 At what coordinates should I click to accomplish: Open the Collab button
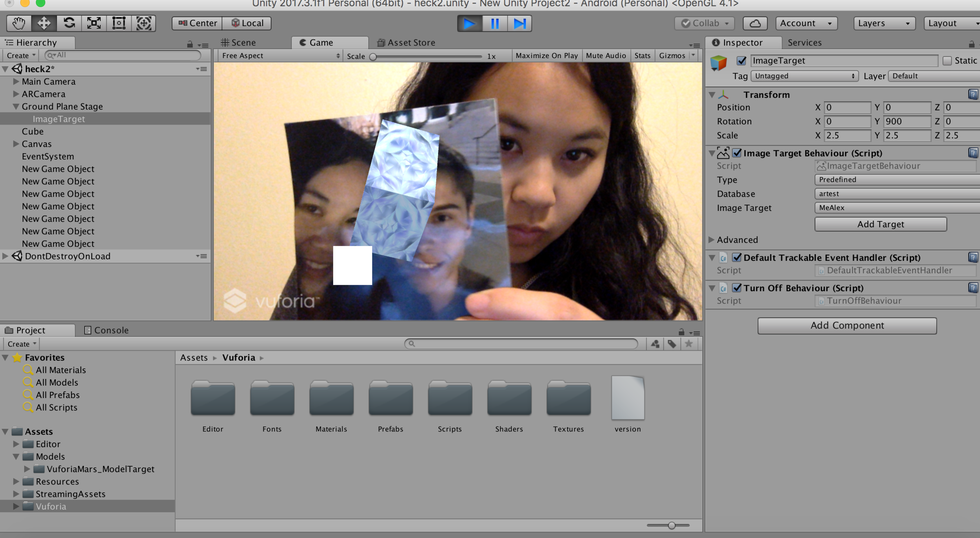(x=704, y=23)
